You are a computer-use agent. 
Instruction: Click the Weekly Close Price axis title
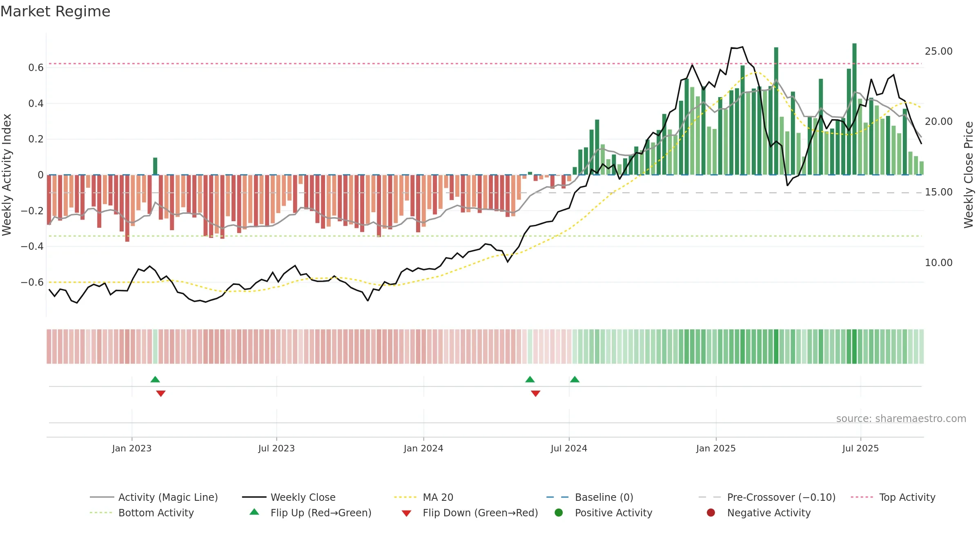tap(969, 175)
